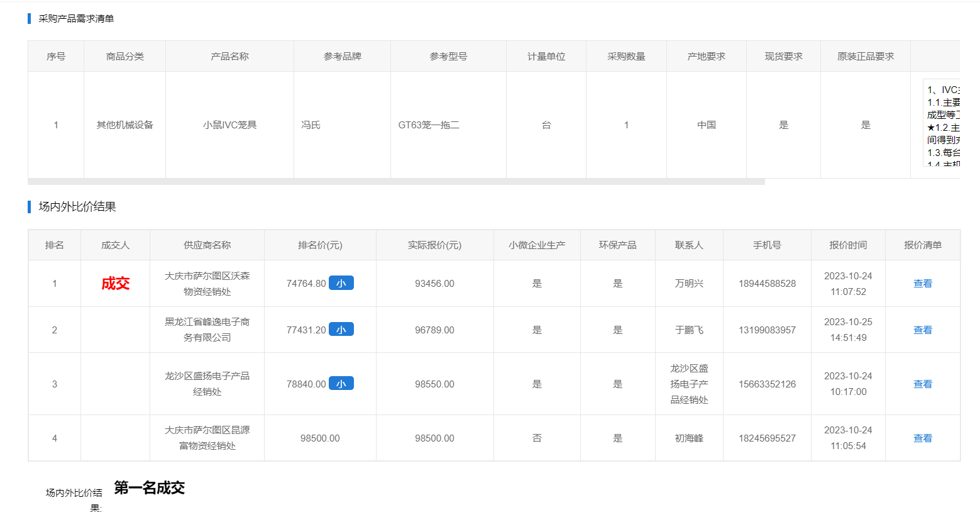Select the 报价时间 column header
Viewport: 980px width, 512px height.
tap(847, 245)
